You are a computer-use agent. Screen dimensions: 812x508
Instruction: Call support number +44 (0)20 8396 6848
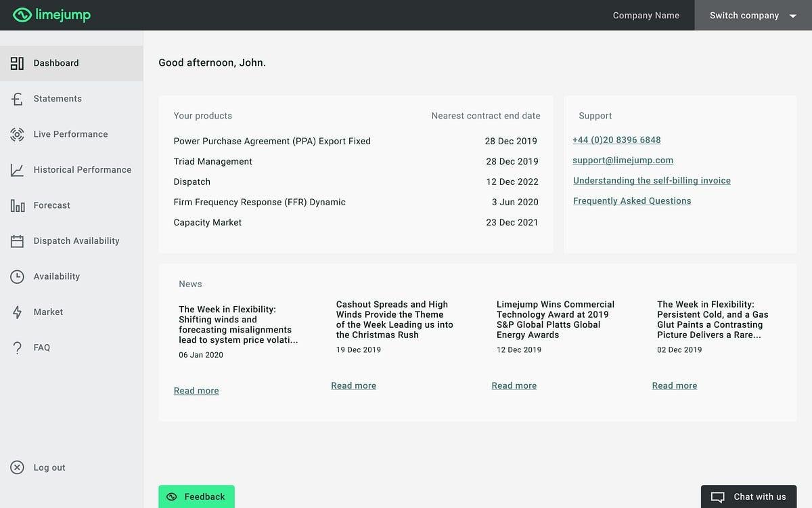tap(616, 140)
